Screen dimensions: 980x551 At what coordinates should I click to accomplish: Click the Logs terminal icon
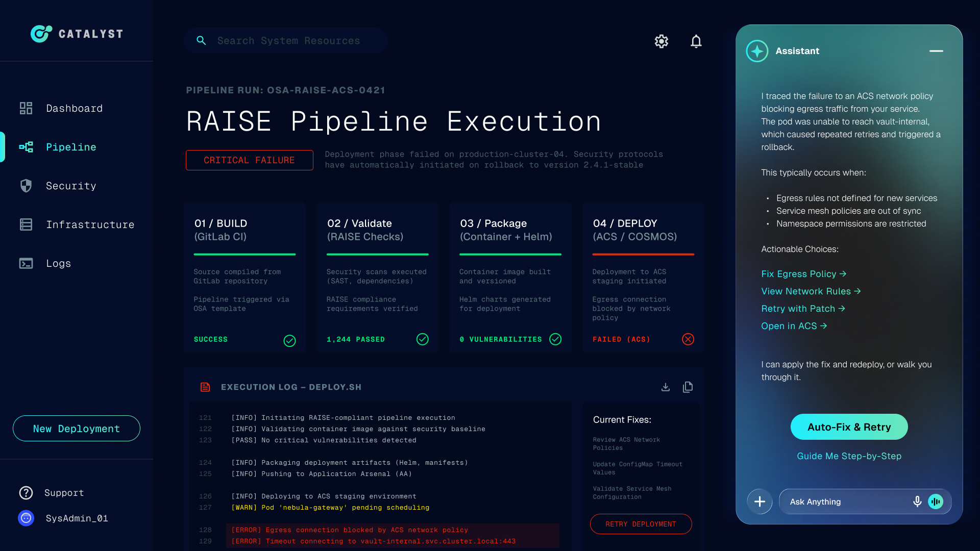pos(26,263)
